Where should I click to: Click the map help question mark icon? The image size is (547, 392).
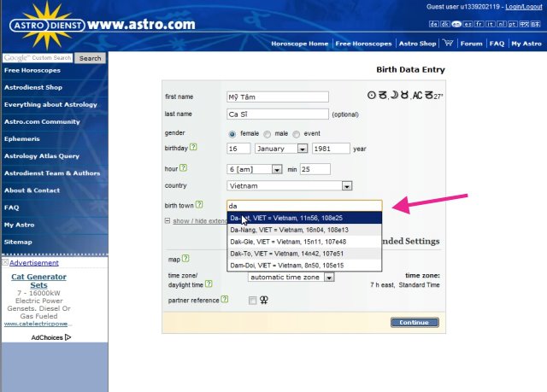click(x=185, y=260)
